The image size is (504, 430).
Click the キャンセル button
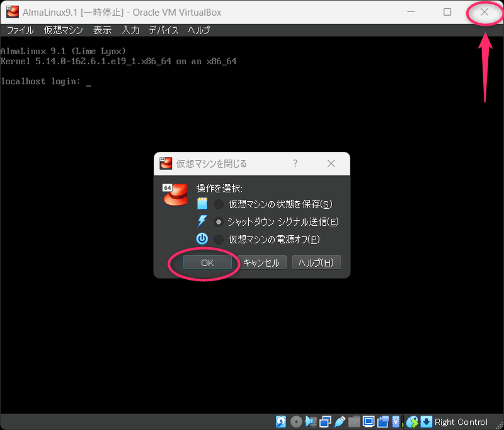pos(261,263)
